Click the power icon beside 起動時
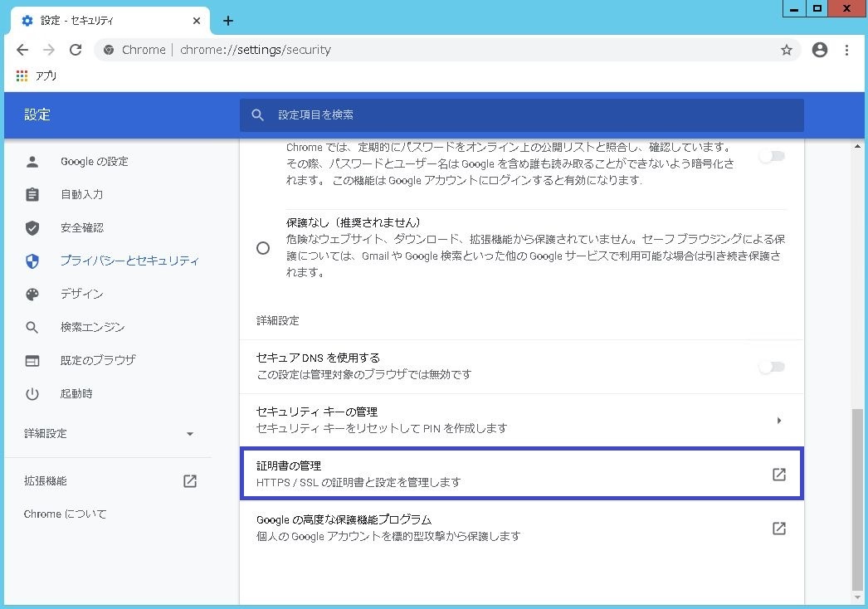 [x=32, y=393]
